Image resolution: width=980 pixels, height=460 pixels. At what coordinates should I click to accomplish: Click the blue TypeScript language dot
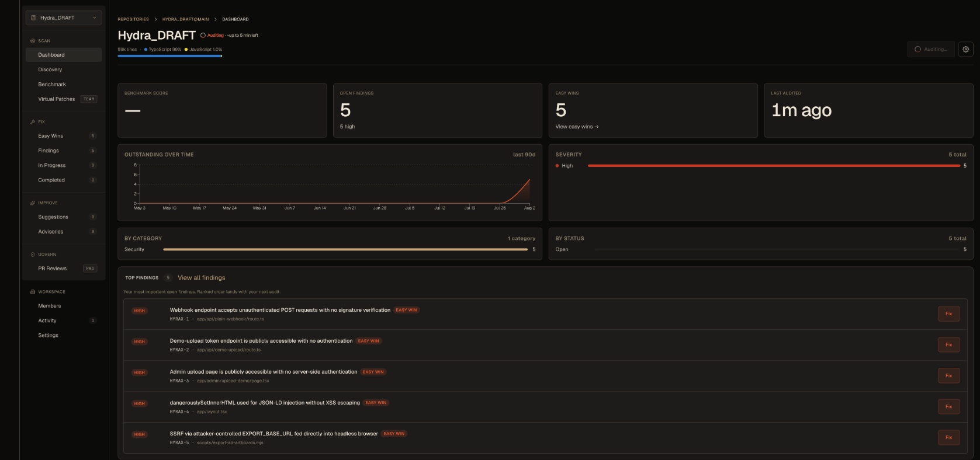pyautogui.click(x=146, y=50)
